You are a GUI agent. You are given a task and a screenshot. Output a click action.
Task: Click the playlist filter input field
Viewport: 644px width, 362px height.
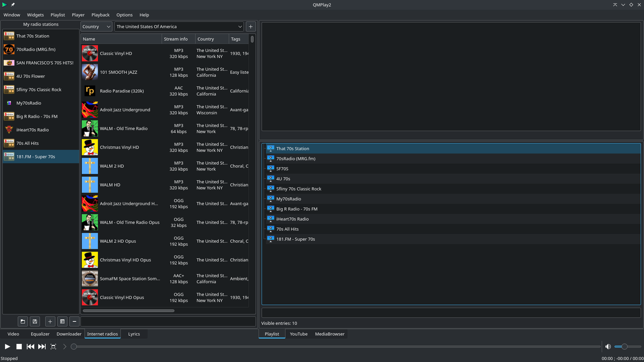click(x=451, y=313)
